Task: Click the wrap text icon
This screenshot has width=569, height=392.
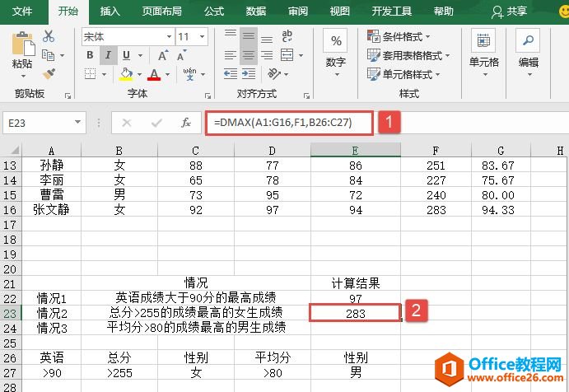Action: click(287, 36)
